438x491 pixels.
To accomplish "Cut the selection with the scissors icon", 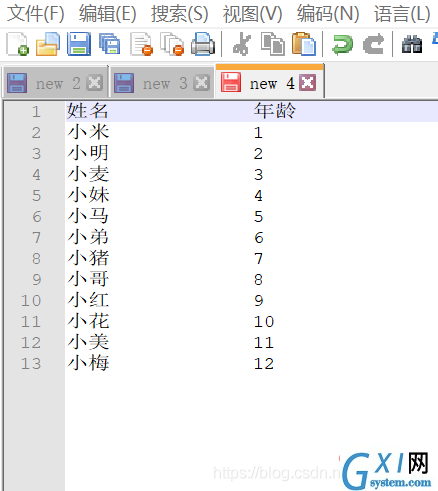I will click(242, 44).
